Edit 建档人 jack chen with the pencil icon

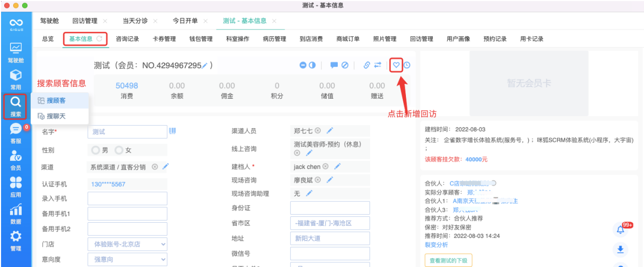(x=337, y=167)
